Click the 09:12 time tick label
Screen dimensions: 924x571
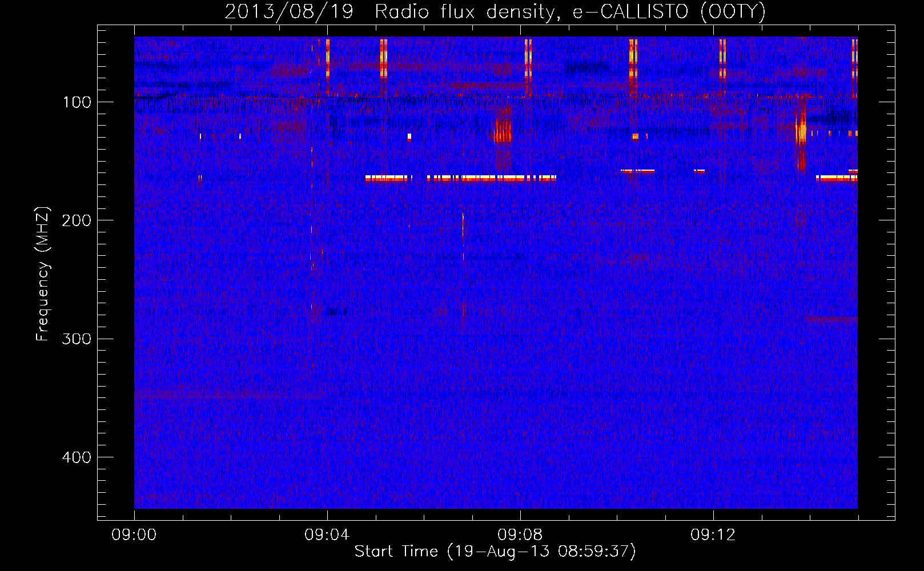pos(713,535)
